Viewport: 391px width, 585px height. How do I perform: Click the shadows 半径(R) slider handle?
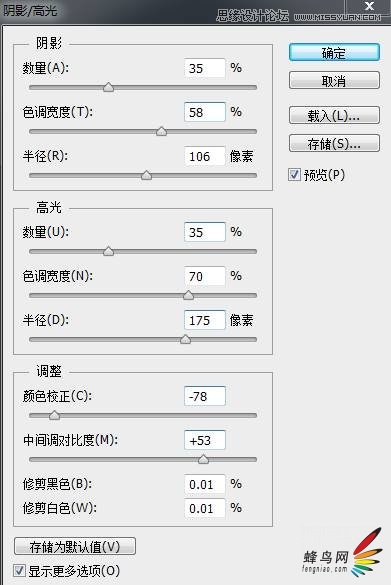coord(147,175)
